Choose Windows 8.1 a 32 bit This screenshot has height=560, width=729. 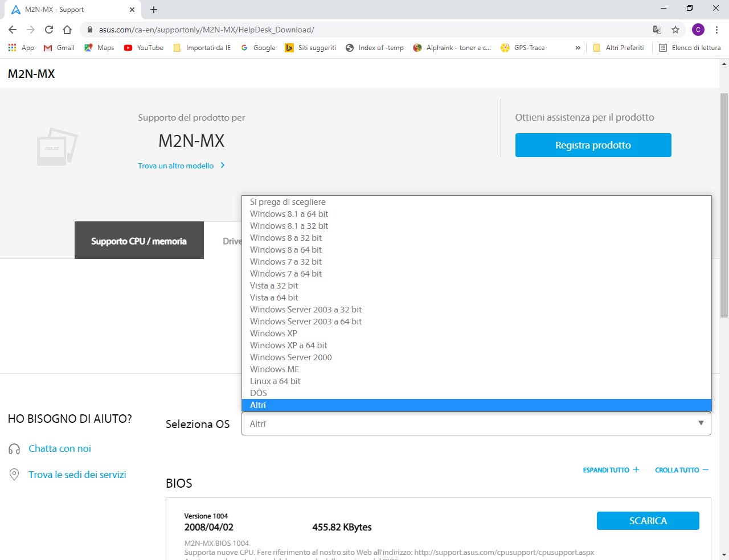[x=476, y=226]
